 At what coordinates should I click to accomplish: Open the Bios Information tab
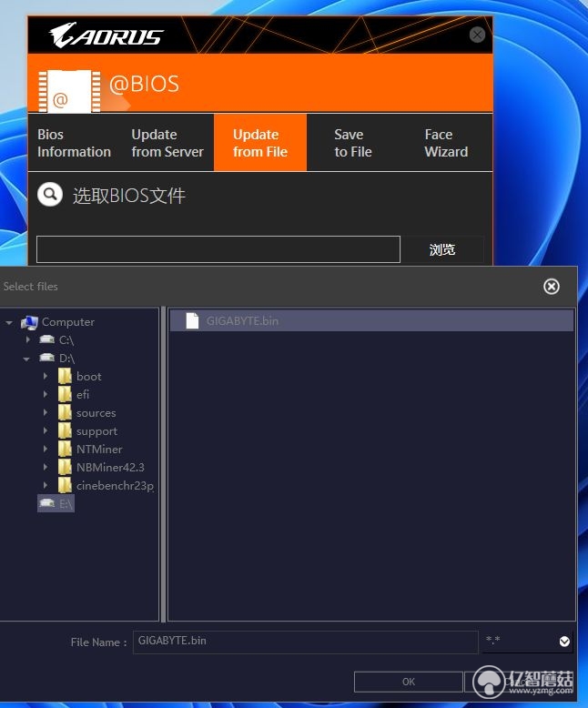(x=74, y=143)
